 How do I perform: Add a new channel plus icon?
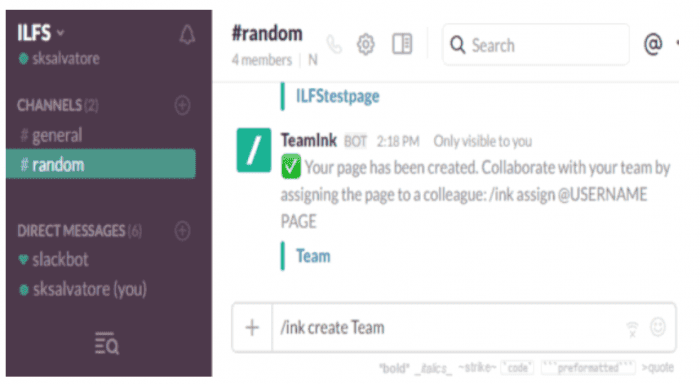click(182, 105)
